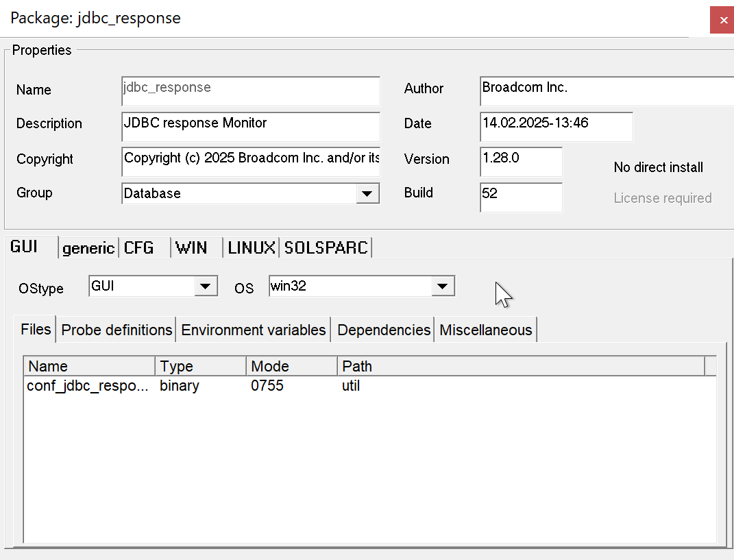Open the WIN tab
Image resolution: width=734 pixels, height=560 pixels.
coord(192,248)
